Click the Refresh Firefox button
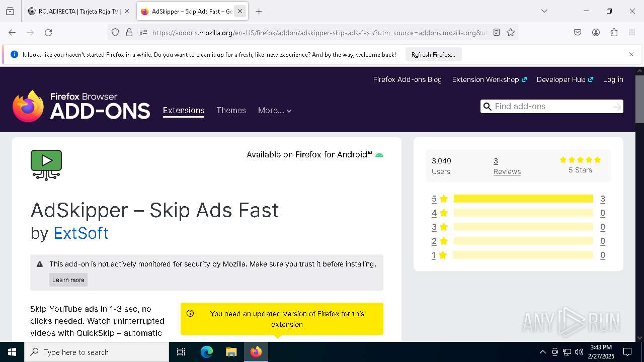Screen dimensions: 644x362 pyautogui.click(x=433, y=55)
